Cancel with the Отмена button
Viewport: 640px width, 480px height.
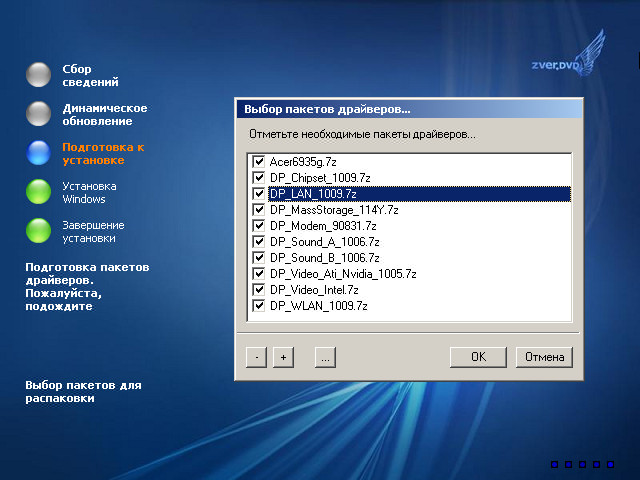[x=544, y=357]
